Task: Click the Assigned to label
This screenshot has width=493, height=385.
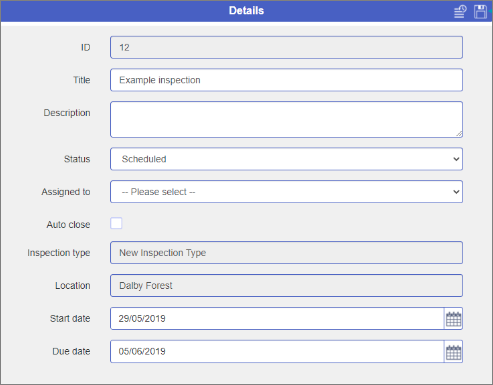Action: click(x=66, y=192)
